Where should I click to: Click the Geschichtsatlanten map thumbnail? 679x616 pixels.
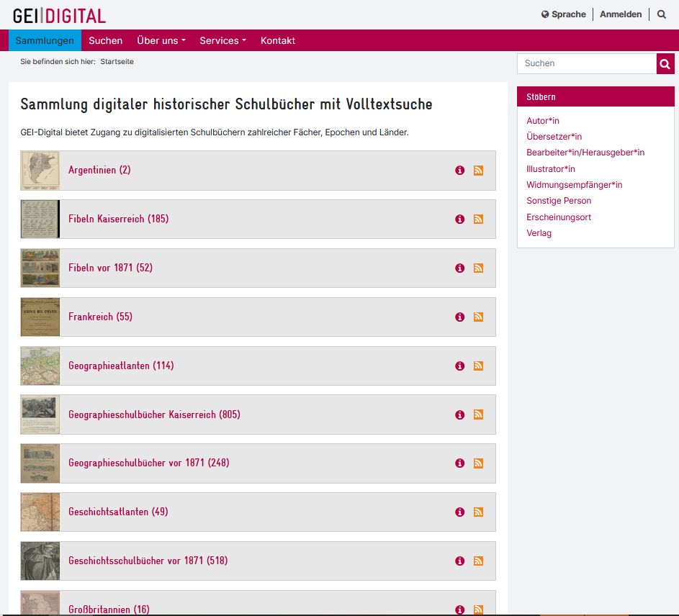point(40,512)
